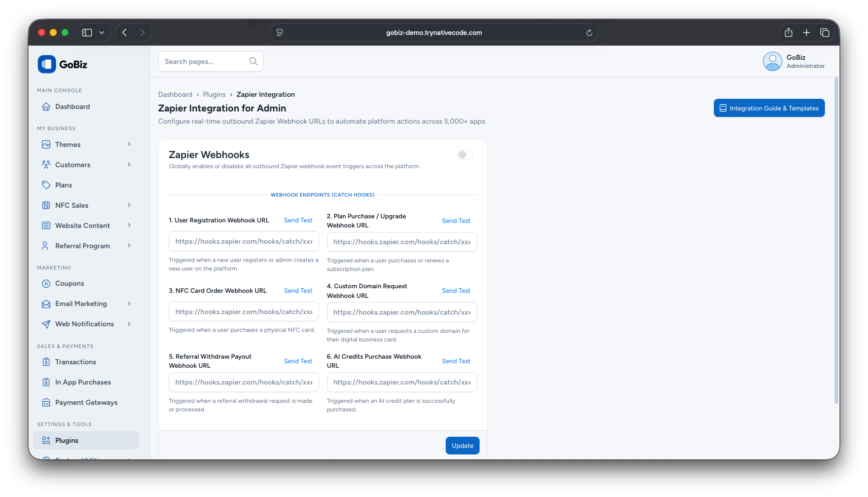Click the Web Notifications paper-plane icon

point(46,324)
